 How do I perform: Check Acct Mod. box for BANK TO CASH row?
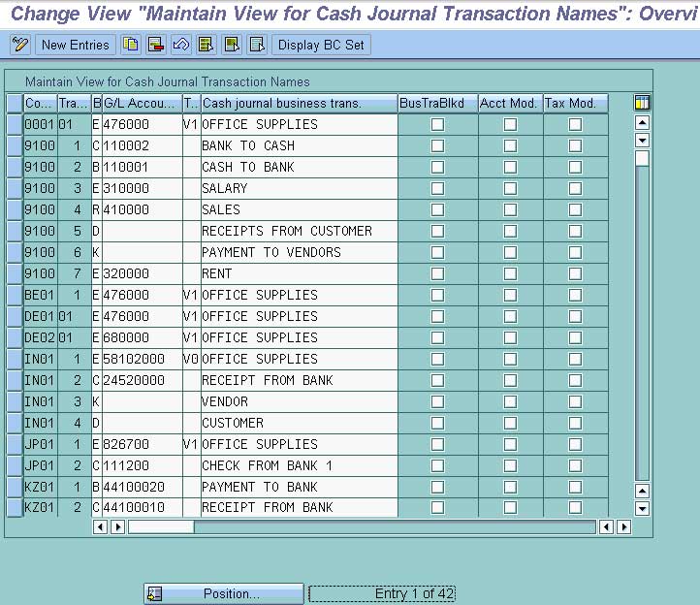tap(510, 145)
